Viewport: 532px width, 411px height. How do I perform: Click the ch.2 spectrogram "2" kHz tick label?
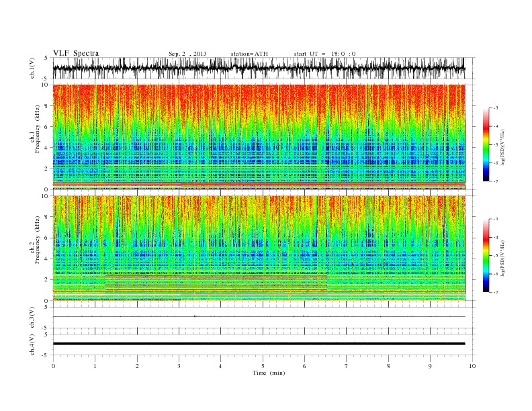point(47,280)
